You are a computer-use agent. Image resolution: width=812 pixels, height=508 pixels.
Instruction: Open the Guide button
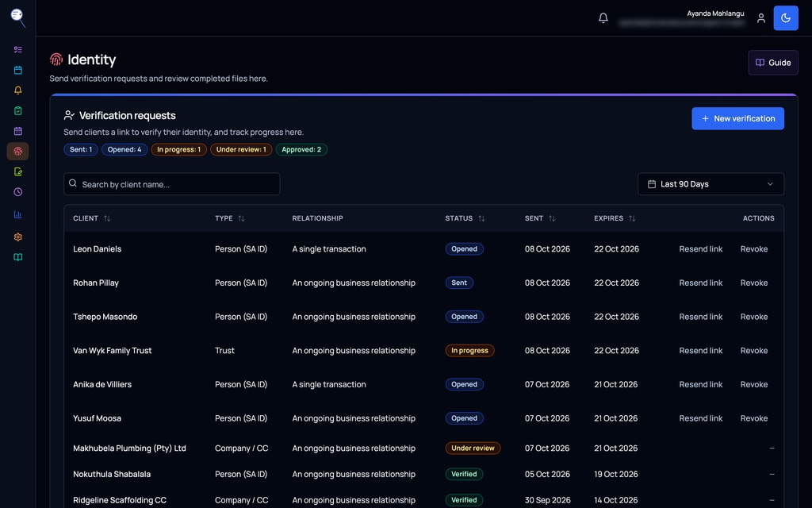tap(772, 63)
